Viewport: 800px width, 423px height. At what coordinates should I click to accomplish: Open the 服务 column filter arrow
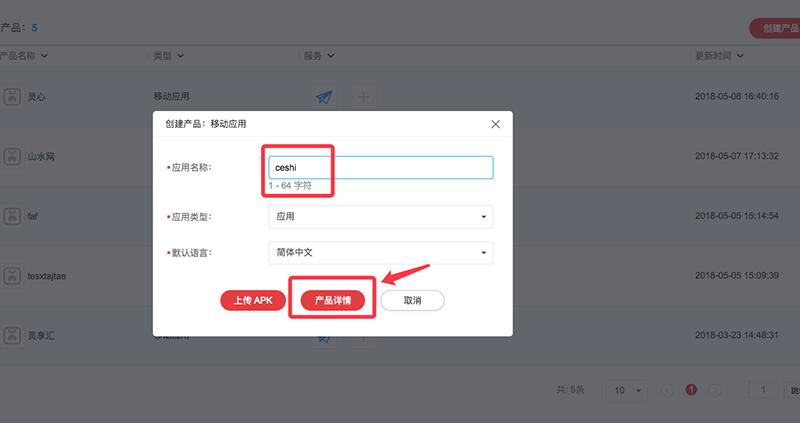coord(331,56)
